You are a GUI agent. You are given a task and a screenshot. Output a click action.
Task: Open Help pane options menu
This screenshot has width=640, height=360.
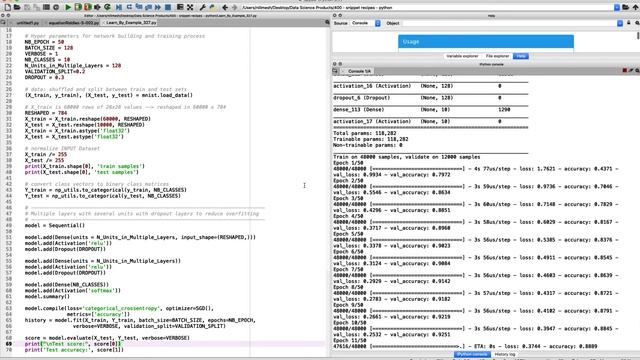(637, 23)
